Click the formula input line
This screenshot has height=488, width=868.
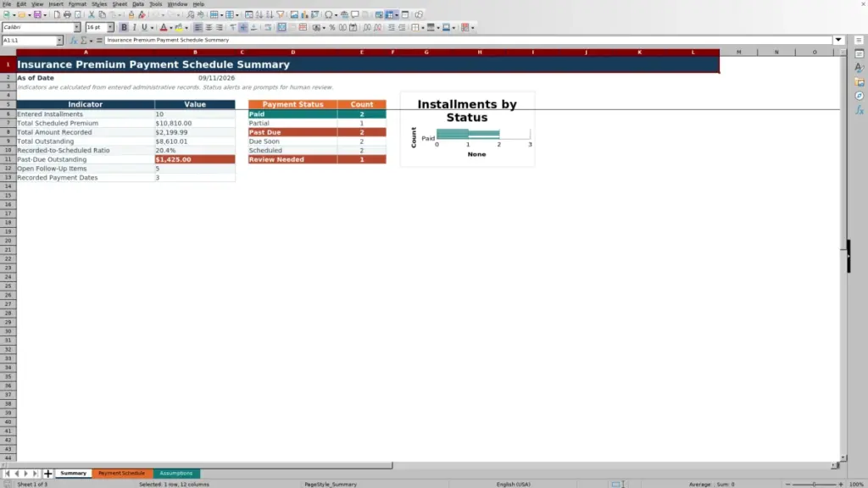click(468, 40)
